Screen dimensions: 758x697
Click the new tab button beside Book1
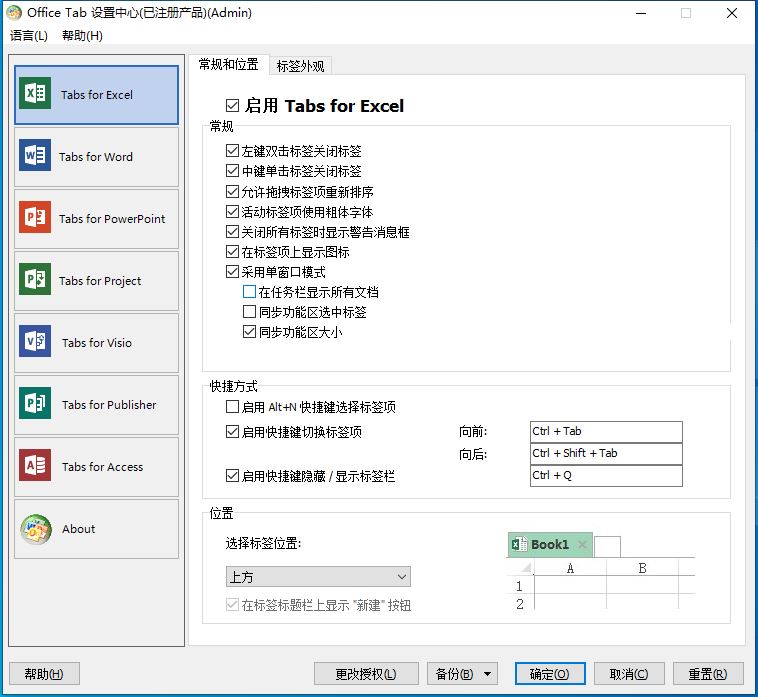point(607,547)
